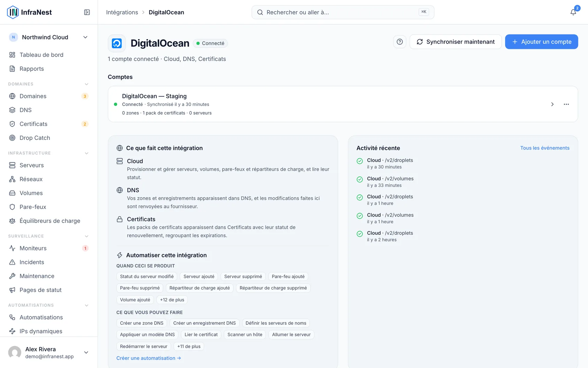Image resolution: width=588 pixels, height=368 pixels.
Task: Click the Redémarrer le serveur chip
Action: click(144, 346)
